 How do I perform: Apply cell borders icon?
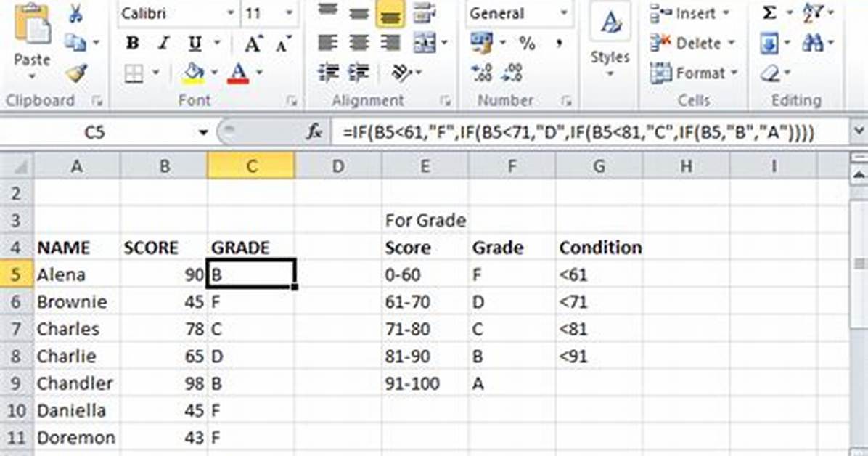[134, 73]
